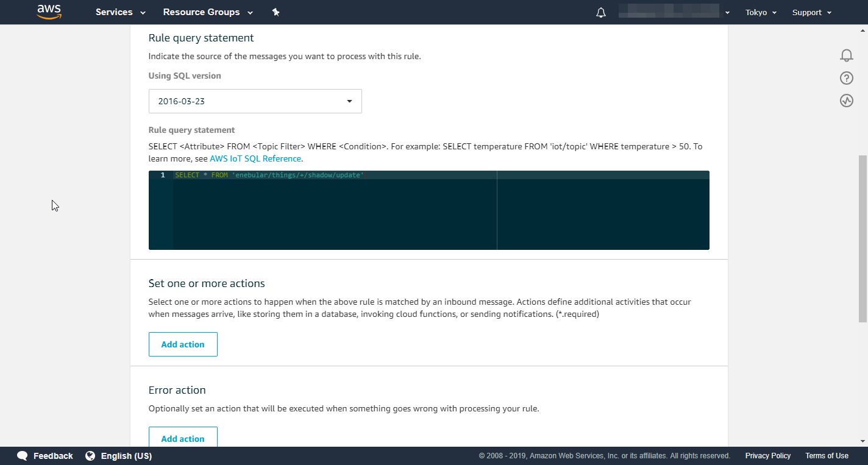Open the Tokyo region selector
The image size is (868, 465).
[761, 12]
